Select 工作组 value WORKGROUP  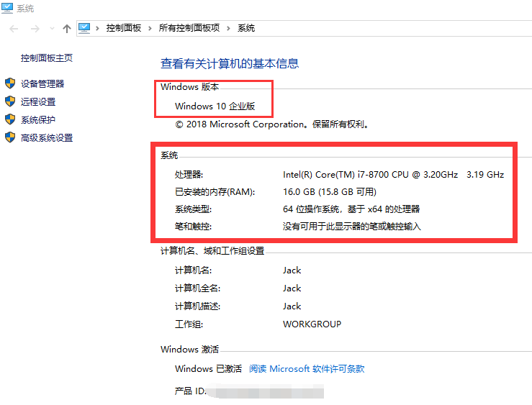pos(312,324)
